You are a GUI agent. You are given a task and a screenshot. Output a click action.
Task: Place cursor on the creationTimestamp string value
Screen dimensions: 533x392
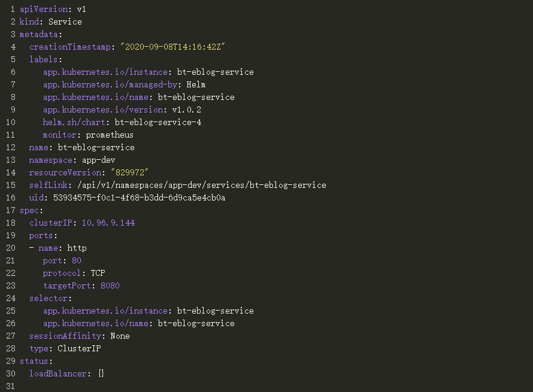click(x=172, y=47)
